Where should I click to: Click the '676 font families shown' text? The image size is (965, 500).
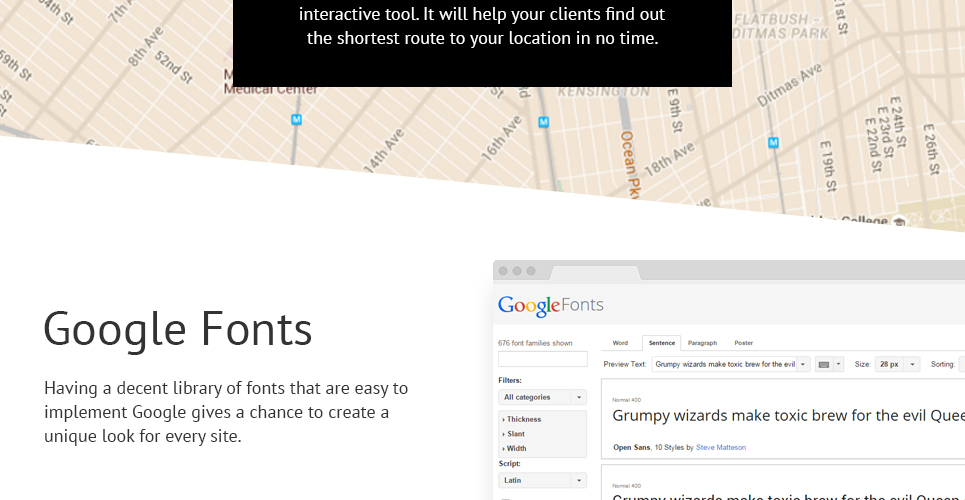pyautogui.click(x=535, y=344)
